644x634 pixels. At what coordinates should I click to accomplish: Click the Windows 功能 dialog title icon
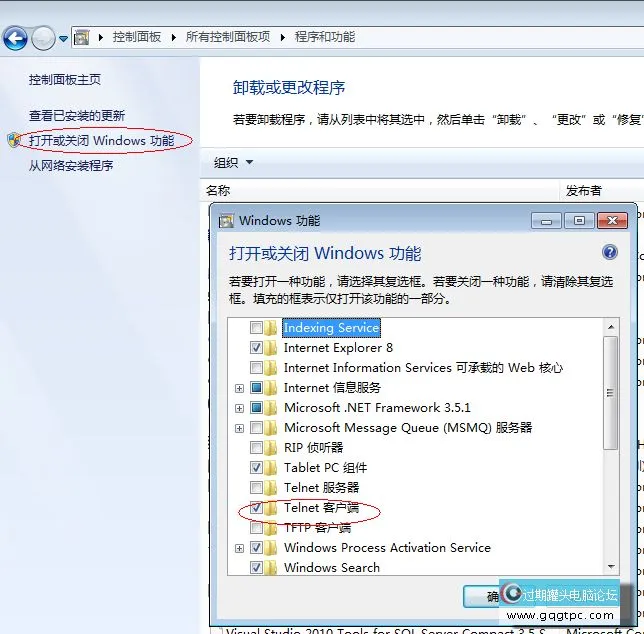tap(226, 221)
